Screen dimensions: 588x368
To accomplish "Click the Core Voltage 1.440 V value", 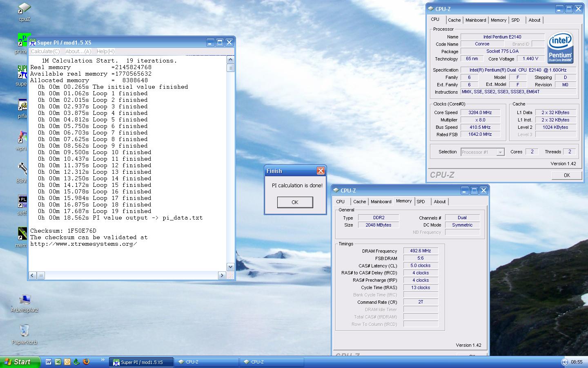I will point(530,58).
